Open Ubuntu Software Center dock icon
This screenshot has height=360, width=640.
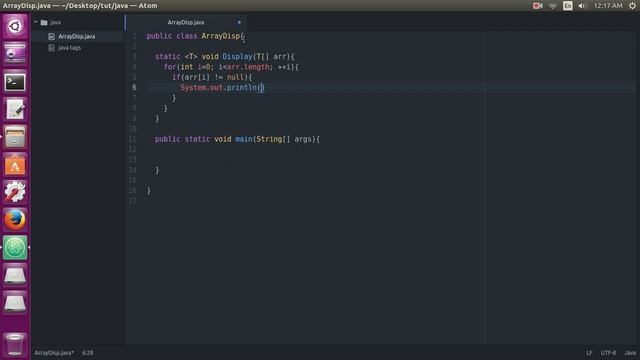tap(15, 165)
